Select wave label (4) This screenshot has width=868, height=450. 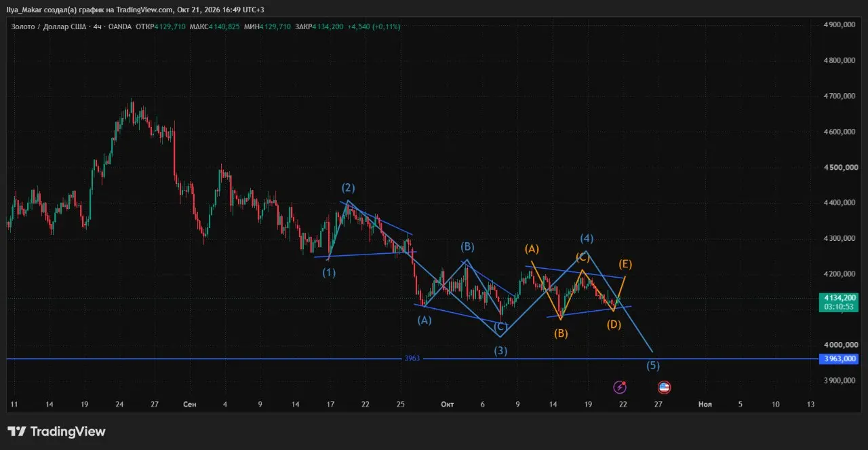pyautogui.click(x=587, y=238)
